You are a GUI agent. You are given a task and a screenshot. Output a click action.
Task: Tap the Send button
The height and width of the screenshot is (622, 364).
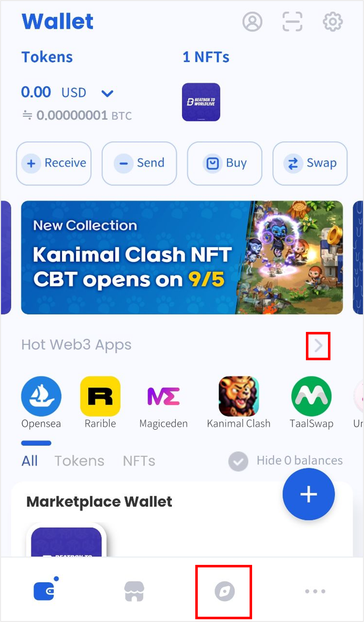139,163
